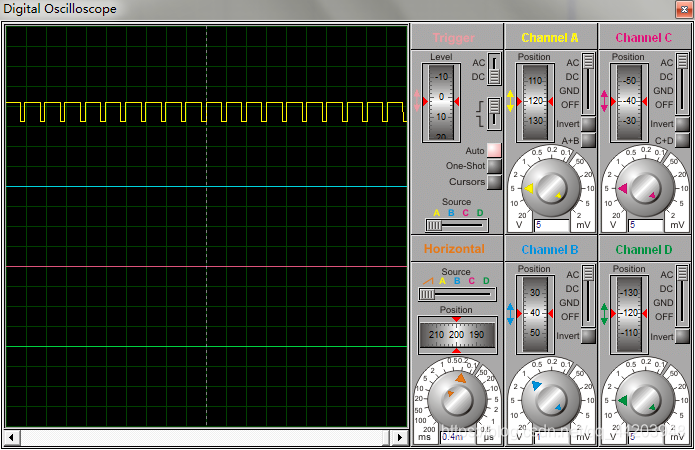Toggle Channel C Invert button
The image size is (695, 450).
pos(682,124)
